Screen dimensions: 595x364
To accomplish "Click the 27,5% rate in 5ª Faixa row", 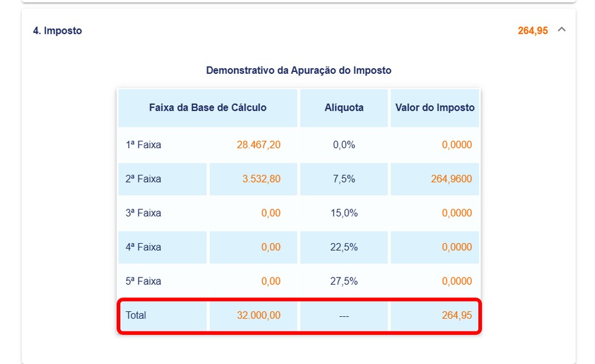I will point(344,281).
